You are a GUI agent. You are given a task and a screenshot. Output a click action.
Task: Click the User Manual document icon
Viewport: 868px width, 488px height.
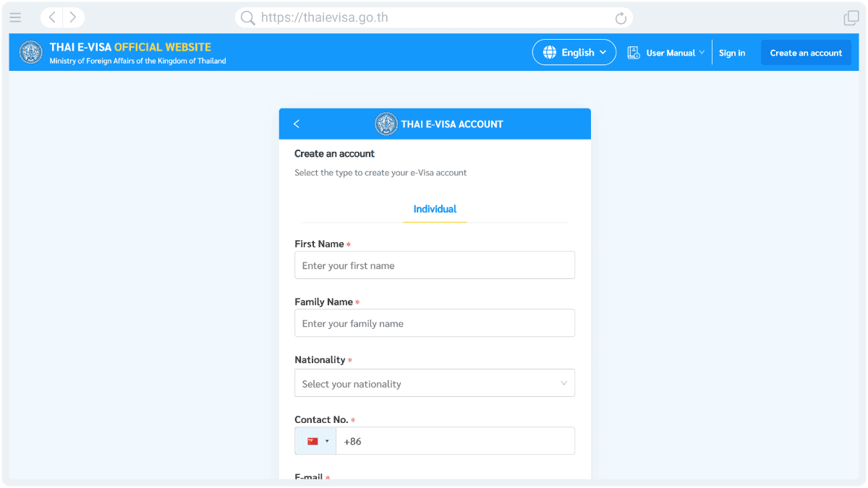pyautogui.click(x=633, y=52)
